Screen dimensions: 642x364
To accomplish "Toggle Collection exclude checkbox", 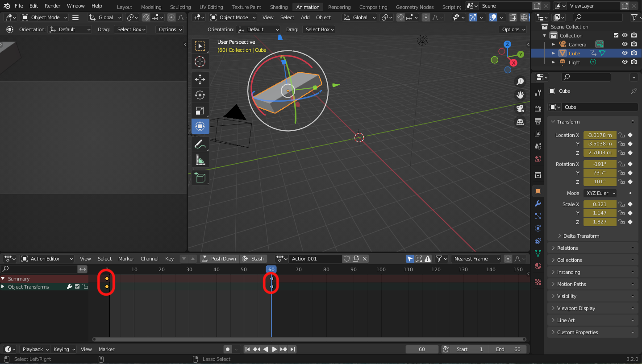I will tap(616, 35).
